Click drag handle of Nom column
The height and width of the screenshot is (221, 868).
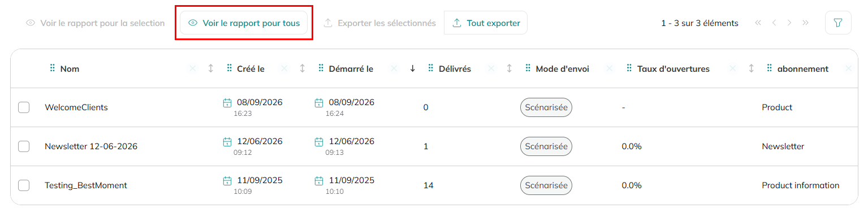pos(53,68)
